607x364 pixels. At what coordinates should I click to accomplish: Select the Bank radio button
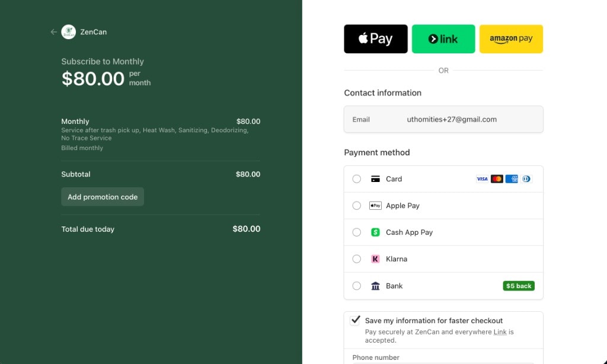[x=356, y=286]
